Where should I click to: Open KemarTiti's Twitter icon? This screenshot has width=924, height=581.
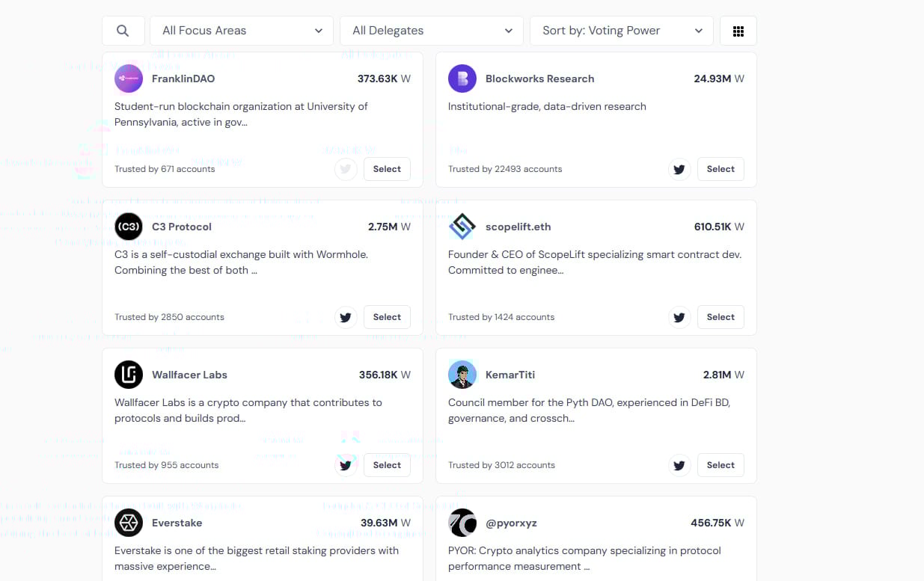(x=679, y=465)
